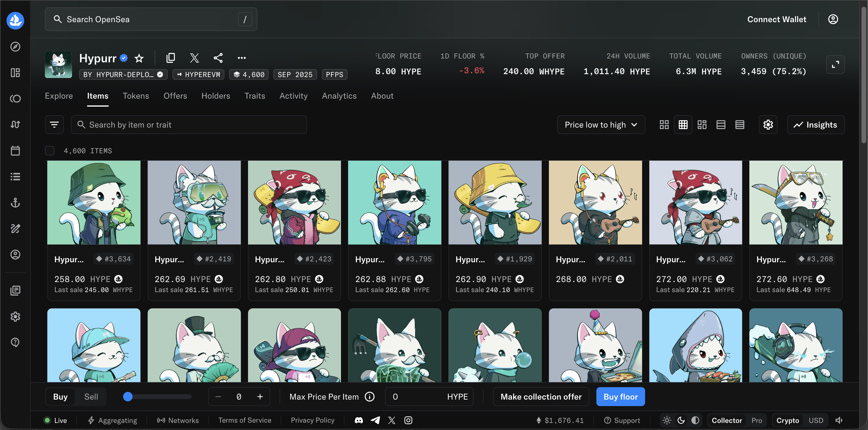Open Privacy Policy link
This screenshot has width=868, height=430.
point(312,420)
